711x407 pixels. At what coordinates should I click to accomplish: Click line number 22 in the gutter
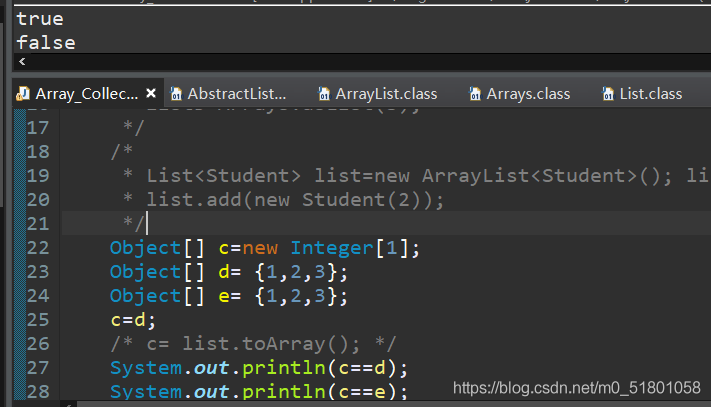click(x=38, y=248)
